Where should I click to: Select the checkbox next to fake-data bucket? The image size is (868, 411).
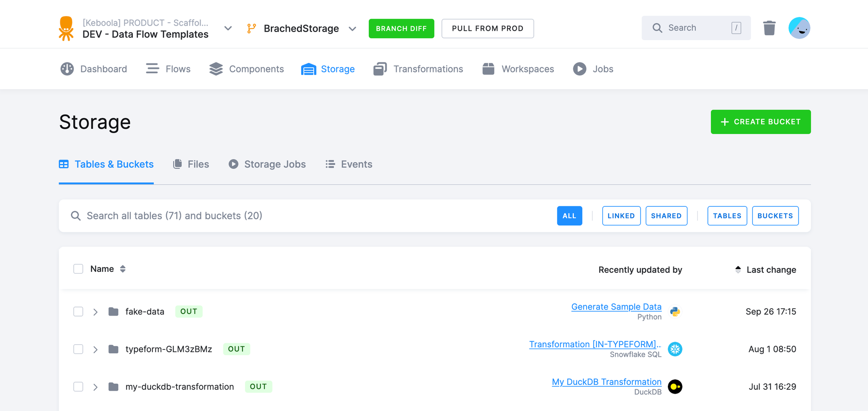coord(78,311)
